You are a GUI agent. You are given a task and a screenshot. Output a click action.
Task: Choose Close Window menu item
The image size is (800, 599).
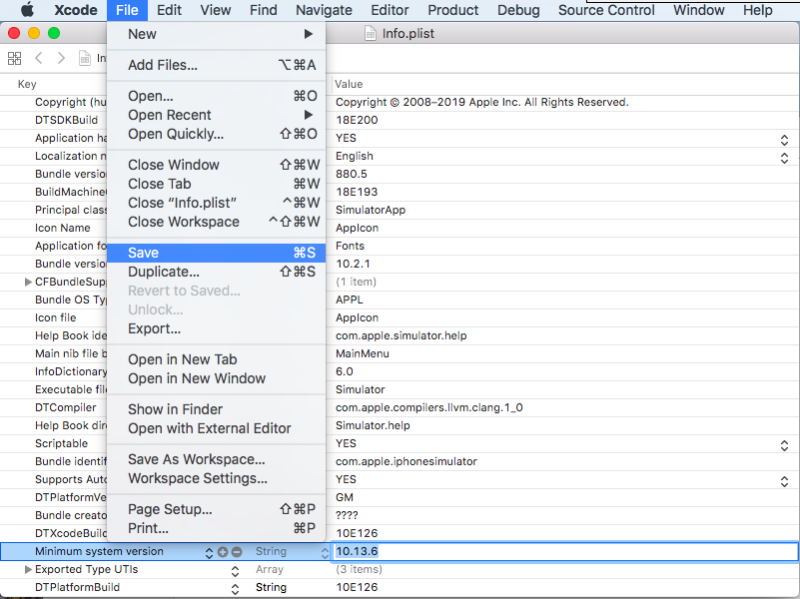click(x=217, y=165)
